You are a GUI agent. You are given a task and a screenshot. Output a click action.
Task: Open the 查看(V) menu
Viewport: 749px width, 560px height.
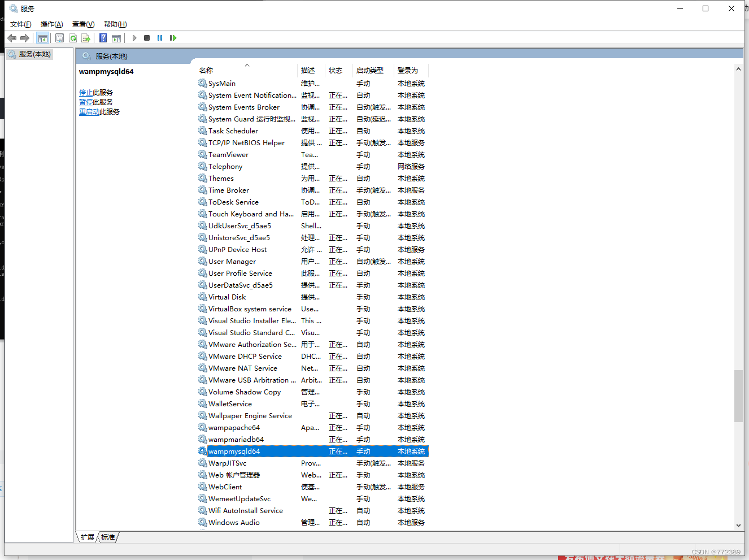click(82, 24)
